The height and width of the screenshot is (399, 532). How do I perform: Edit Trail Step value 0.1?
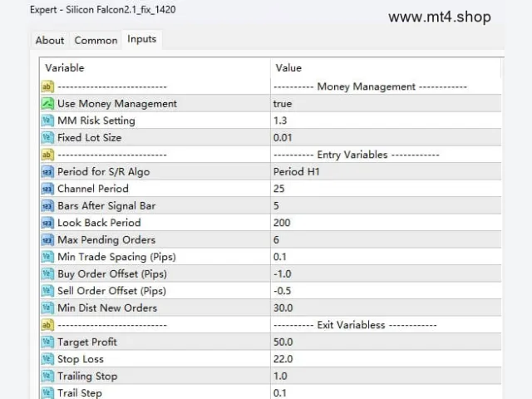click(280, 393)
